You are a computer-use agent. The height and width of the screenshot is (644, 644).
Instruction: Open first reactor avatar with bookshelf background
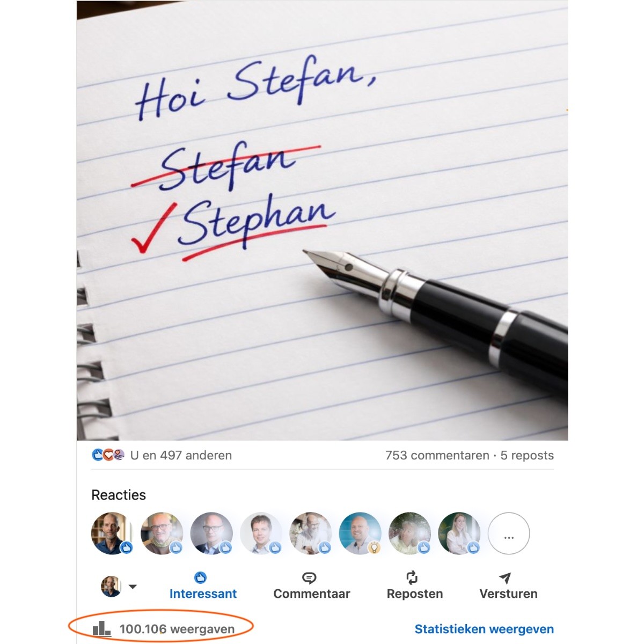[112, 533]
